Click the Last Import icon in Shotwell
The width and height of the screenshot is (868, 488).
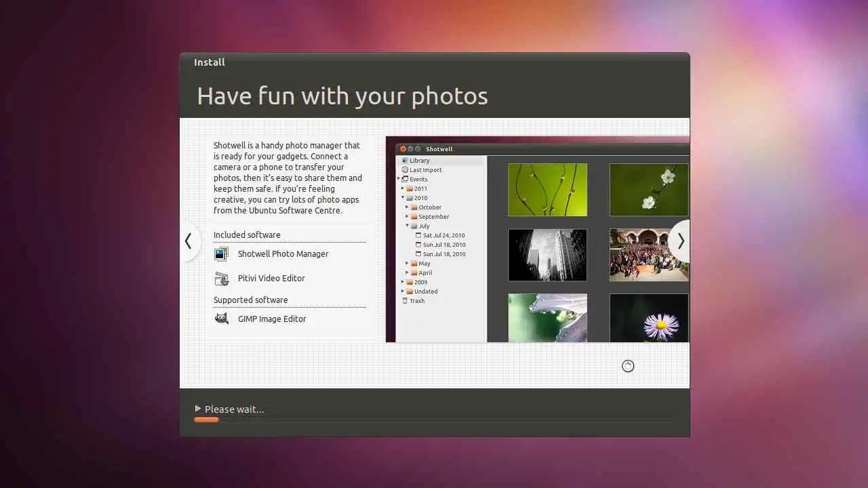click(405, 170)
